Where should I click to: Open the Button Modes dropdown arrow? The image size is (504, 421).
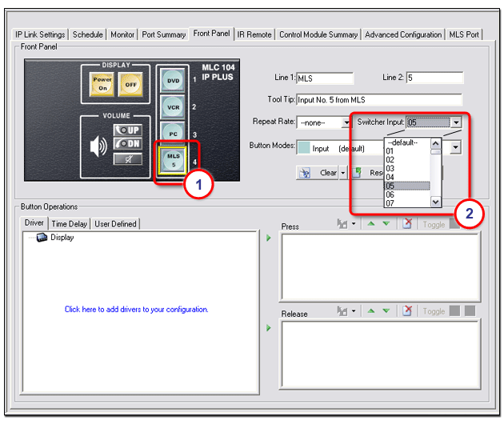click(455, 147)
